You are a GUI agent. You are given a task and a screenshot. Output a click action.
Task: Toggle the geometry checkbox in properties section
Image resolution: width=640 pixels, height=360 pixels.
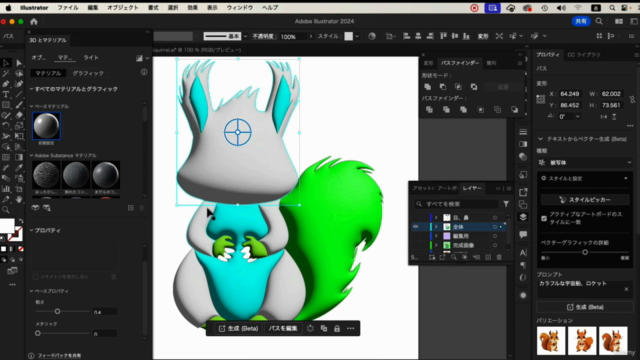(x=36, y=277)
